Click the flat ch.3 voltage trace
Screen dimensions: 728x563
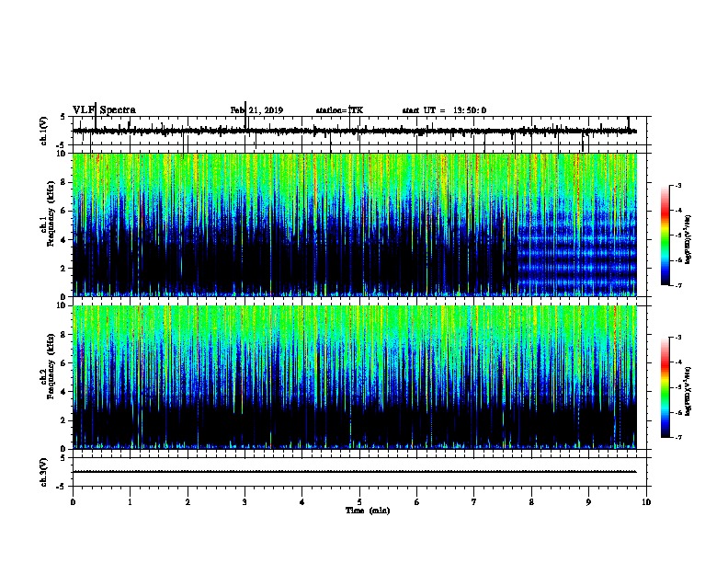click(355, 472)
